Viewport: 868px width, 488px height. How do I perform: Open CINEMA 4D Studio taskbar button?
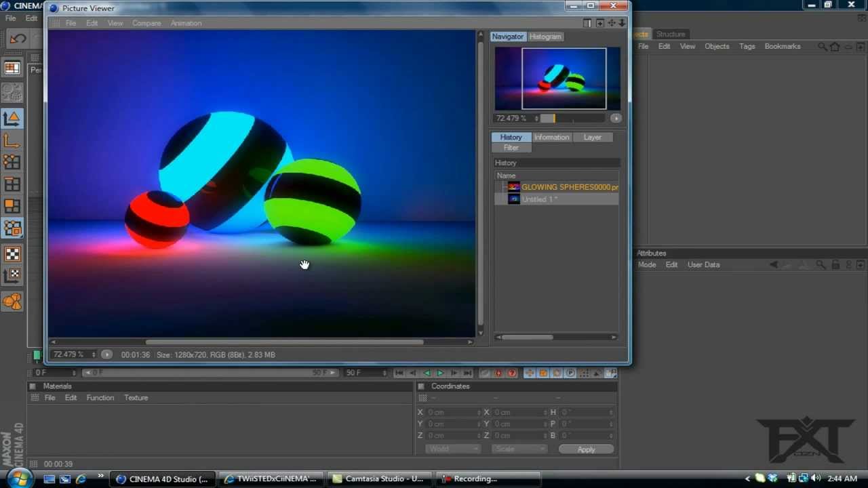(163, 479)
